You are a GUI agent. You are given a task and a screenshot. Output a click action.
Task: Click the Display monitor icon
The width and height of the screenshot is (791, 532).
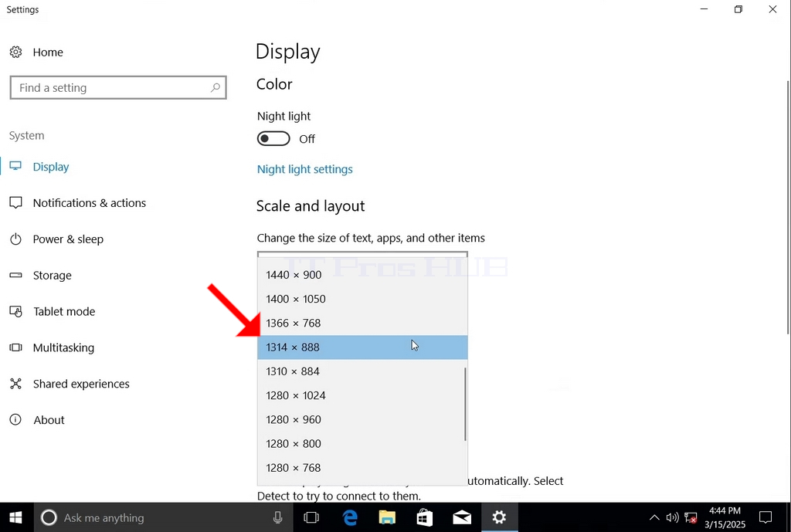click(15, 166)
